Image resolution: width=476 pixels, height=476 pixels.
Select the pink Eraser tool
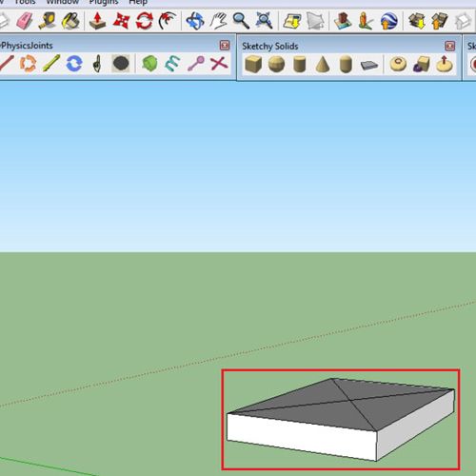coord(25,21)
